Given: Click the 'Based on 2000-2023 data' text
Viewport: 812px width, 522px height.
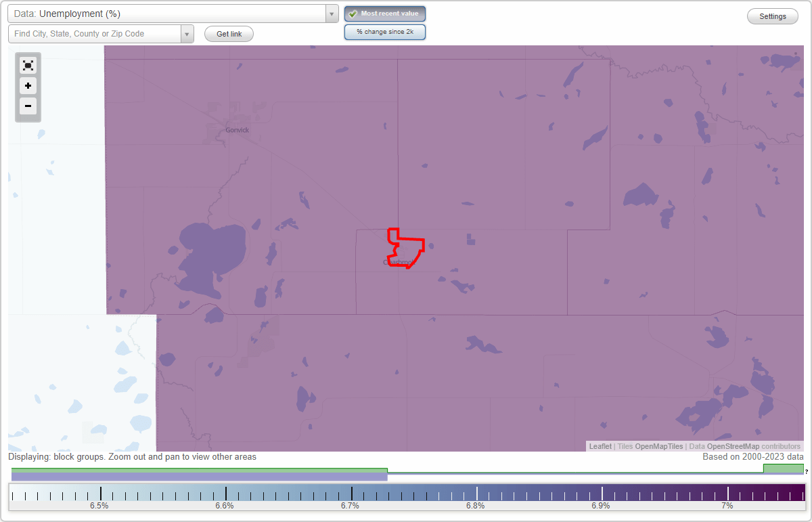Looking at the screenshot, I should pyautogui.click(x=753, y=457).
